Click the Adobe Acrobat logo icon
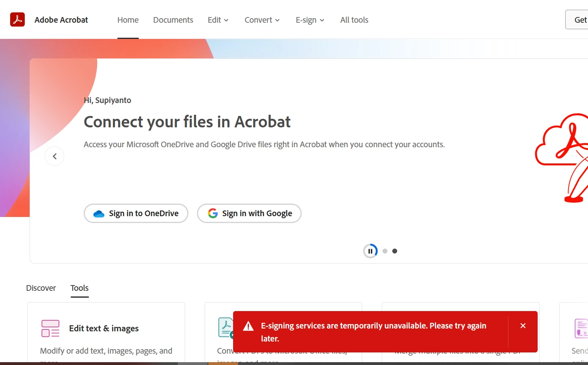This screenshot has width=588, height=365. click(x=17, y=19)
